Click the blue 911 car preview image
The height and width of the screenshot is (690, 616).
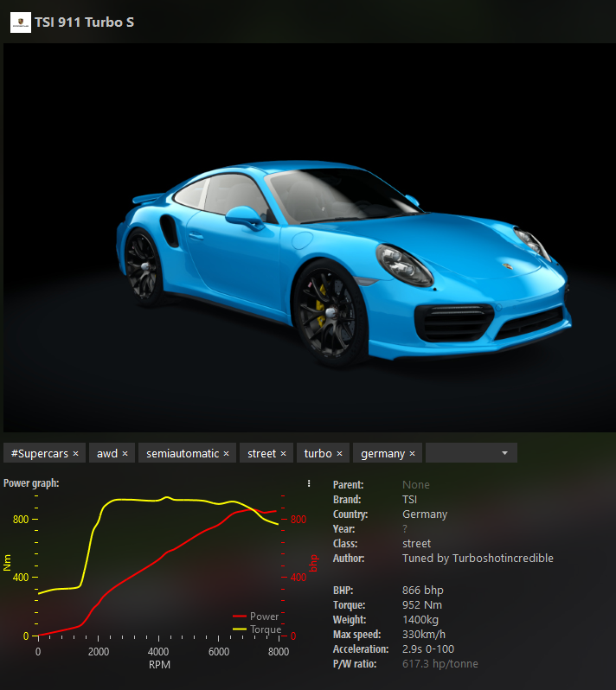(310, 238)
